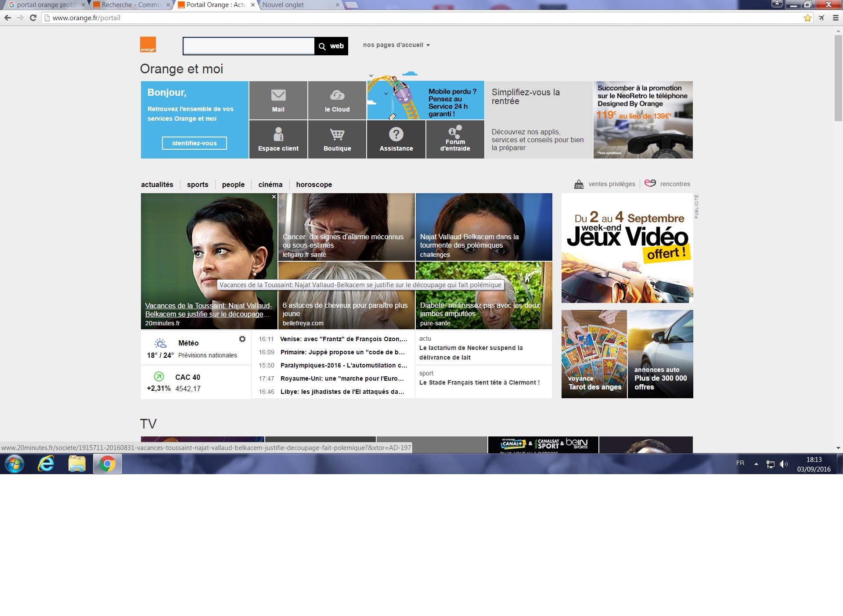Click the identifiez-vous button
The image size is (843, 616).
tap(194, 143)
